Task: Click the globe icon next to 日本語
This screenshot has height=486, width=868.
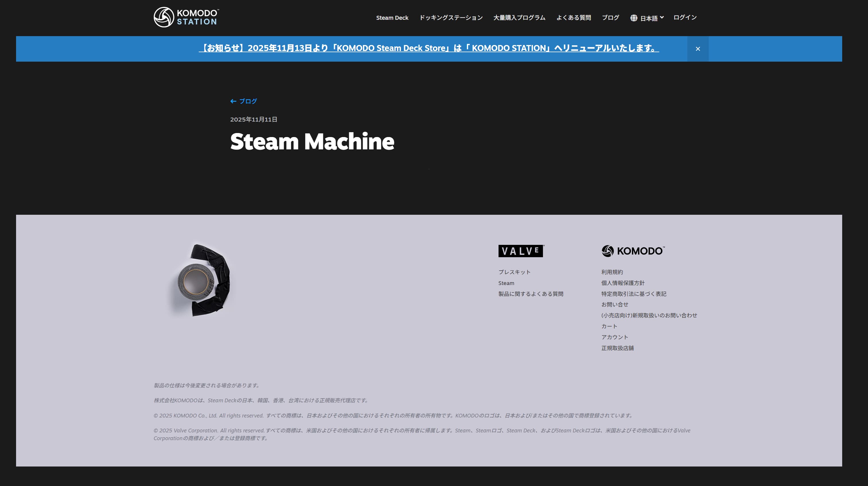Action: click(x=634, y=17)
